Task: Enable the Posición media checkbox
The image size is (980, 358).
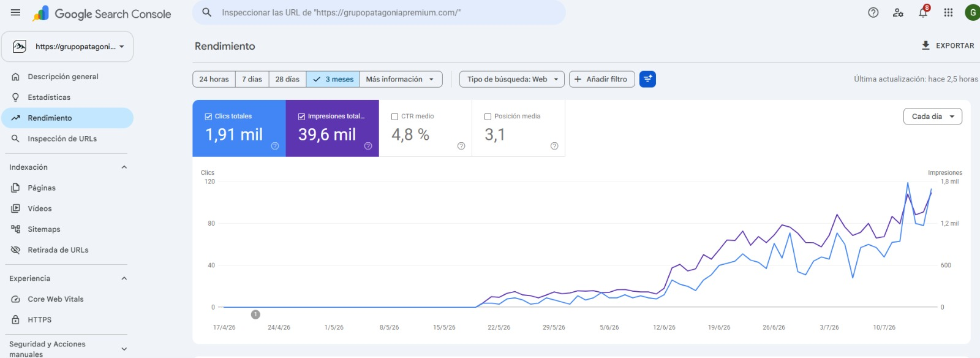Action: click(488, 116)
